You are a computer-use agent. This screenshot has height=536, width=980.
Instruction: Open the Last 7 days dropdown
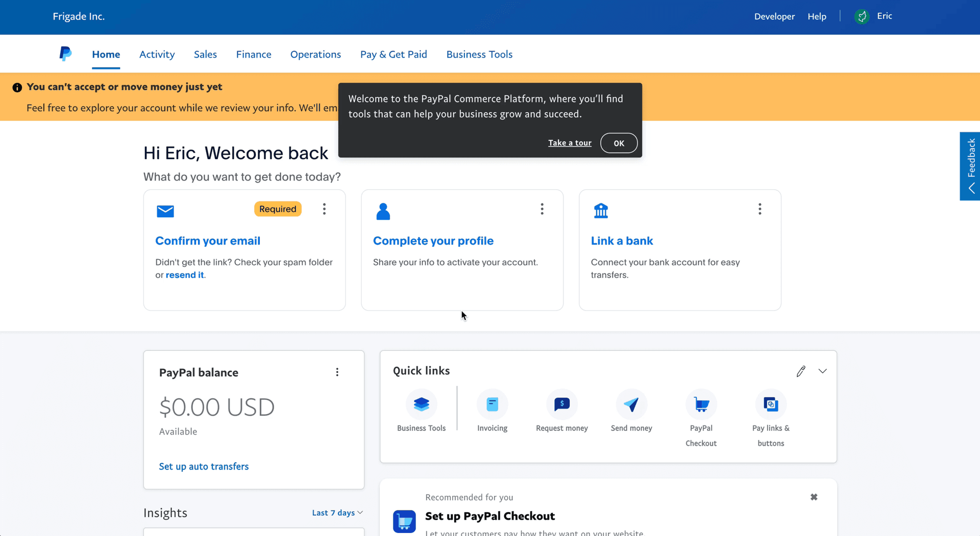pos(337,513)
